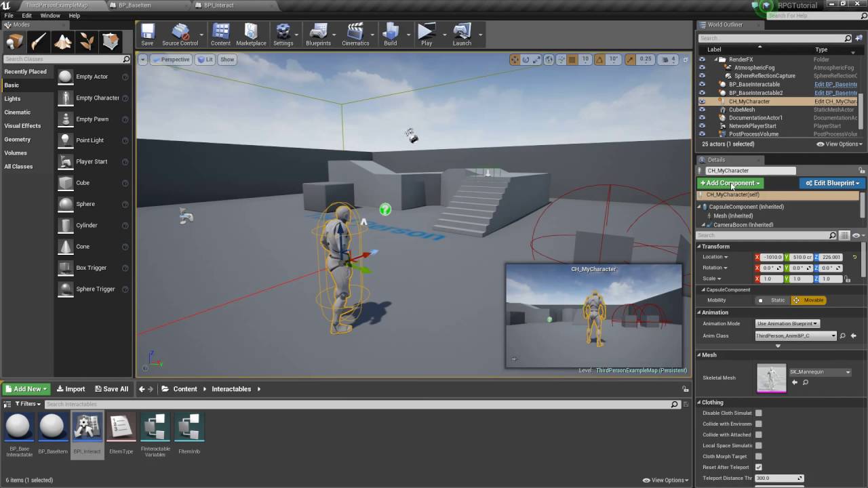Click the Build lighting icon
This screenshot has width=868, height=488.
pyautogui.click(x=390, y=34)
